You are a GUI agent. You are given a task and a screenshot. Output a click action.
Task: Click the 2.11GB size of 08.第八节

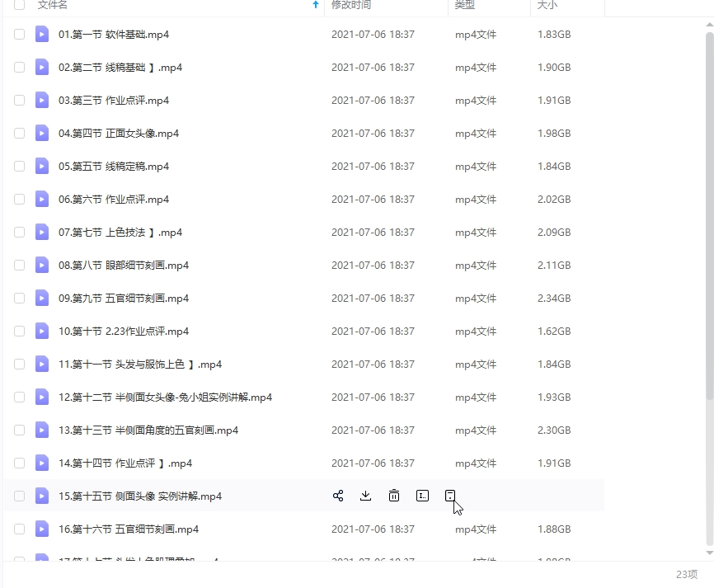(554, 265)
